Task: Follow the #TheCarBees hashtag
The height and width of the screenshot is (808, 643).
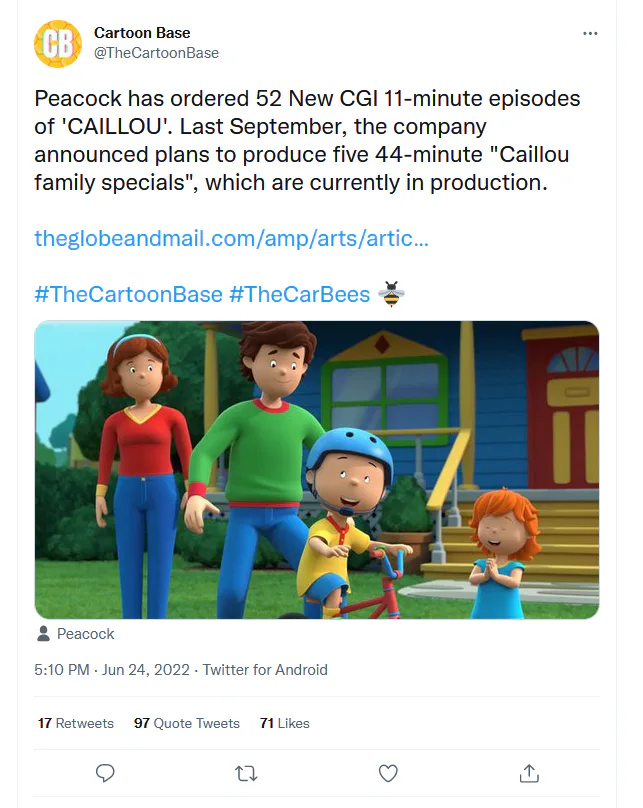Action: (x=299, y=294)
